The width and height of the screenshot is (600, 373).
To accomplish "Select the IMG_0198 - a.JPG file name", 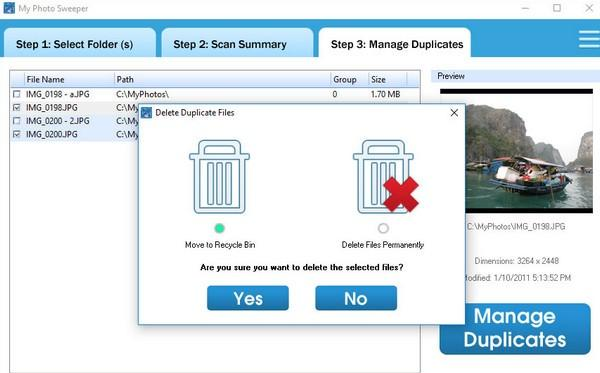I will [x=58, y=94].
